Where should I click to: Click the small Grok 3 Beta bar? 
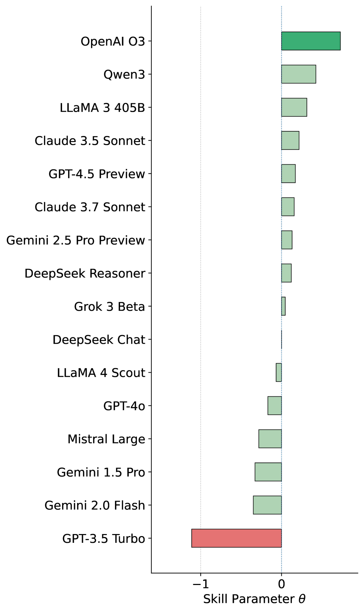click(x=283, y=306)
